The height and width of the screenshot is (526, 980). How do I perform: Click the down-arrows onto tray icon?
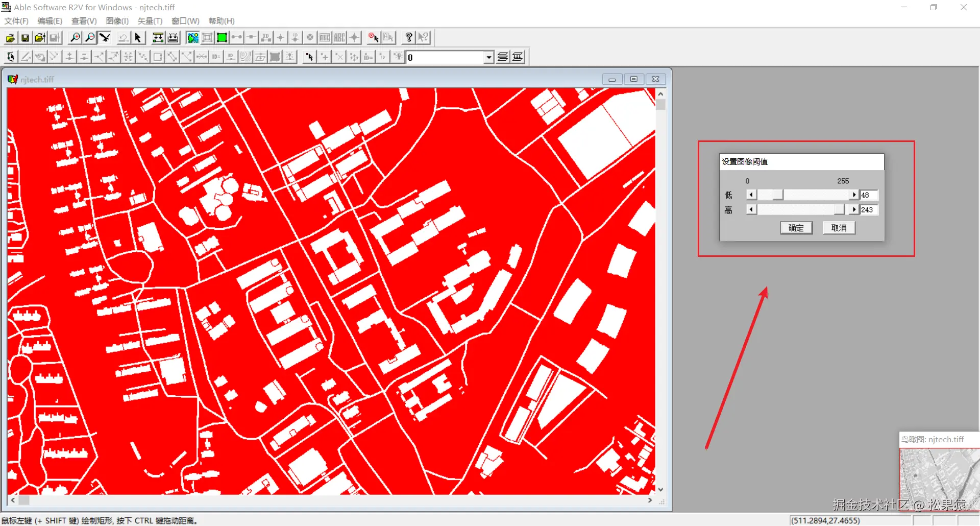click(173, 38)
